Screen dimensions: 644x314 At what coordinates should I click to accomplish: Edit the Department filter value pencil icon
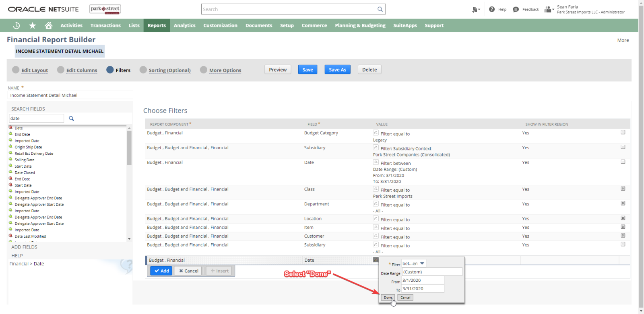click(376, 203)
